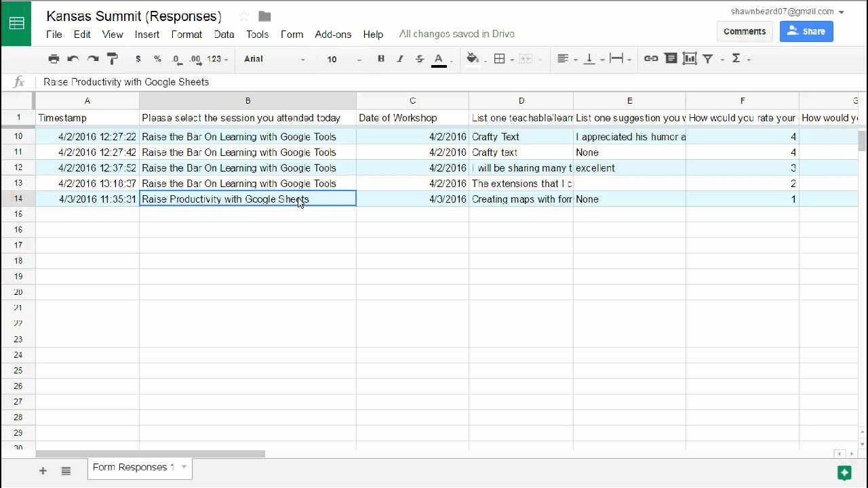Open the font size dropdown

coord(344,59)
